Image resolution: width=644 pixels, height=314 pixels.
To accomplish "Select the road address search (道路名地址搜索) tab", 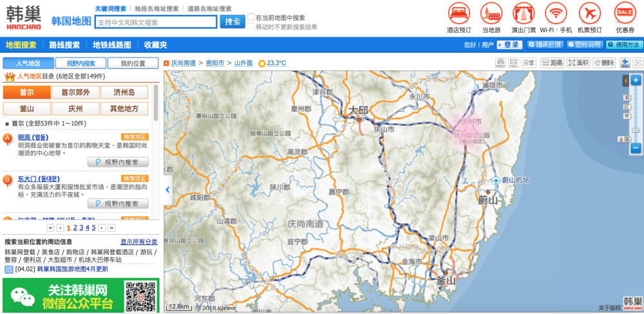I will pos(209,8).
